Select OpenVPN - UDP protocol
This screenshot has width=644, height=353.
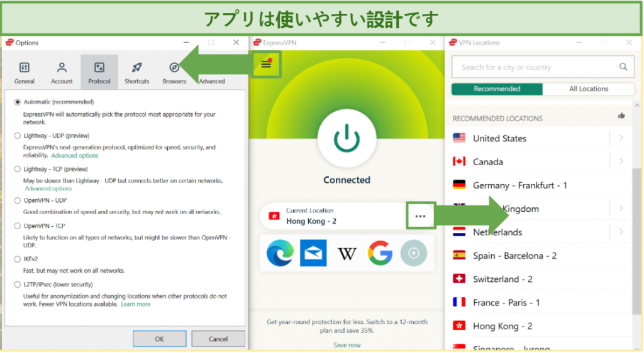17,200
